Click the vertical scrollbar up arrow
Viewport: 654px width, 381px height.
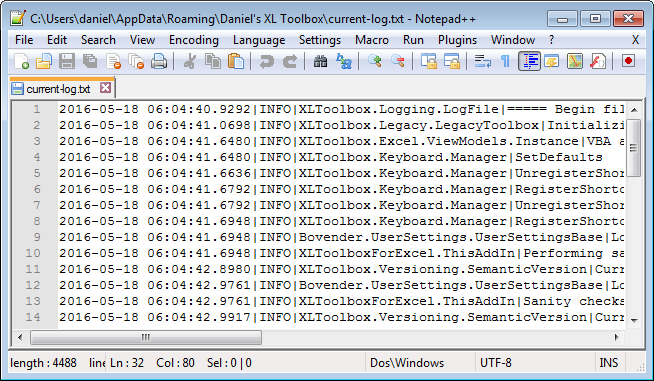[634, 110]
